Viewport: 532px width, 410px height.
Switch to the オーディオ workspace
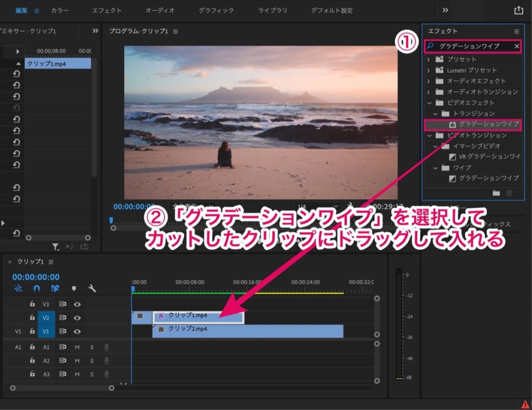click(160, 10)
